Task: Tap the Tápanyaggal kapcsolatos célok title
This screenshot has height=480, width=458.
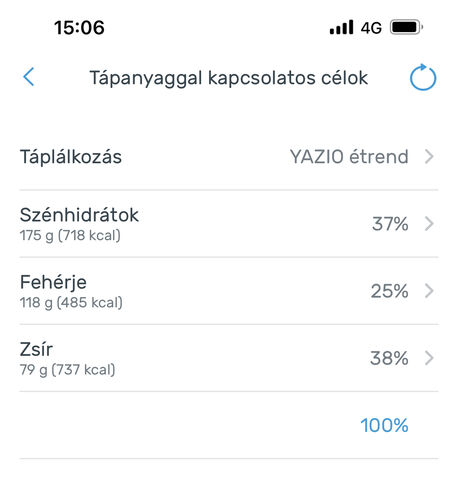Action: coord(229,78)
